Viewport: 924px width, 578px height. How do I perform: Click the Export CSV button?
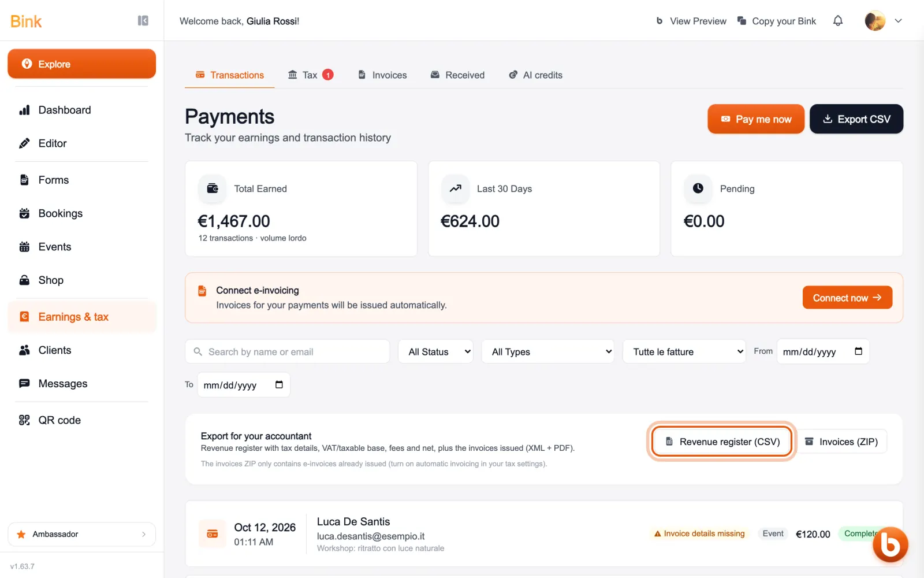pos(856,119)
